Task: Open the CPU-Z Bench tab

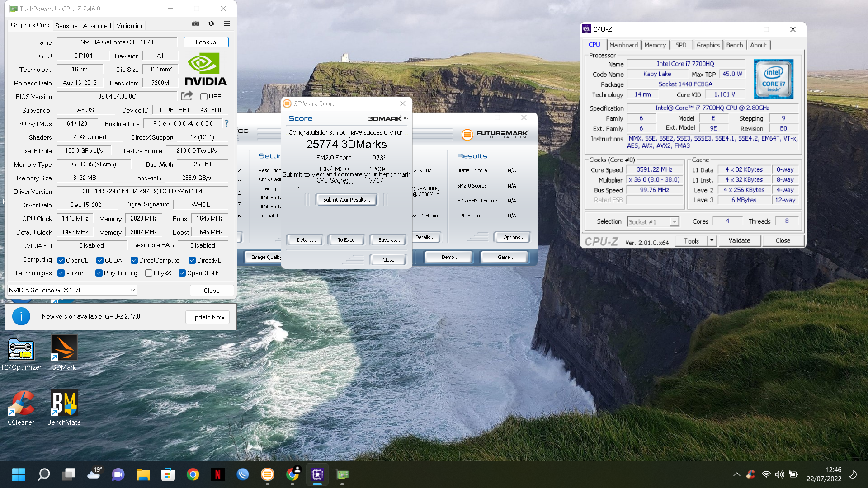Action: point(735,45)
